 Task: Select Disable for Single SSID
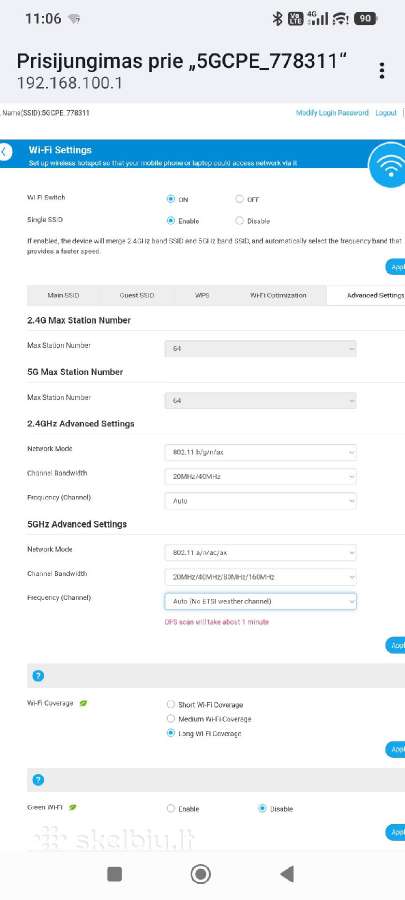239,220
